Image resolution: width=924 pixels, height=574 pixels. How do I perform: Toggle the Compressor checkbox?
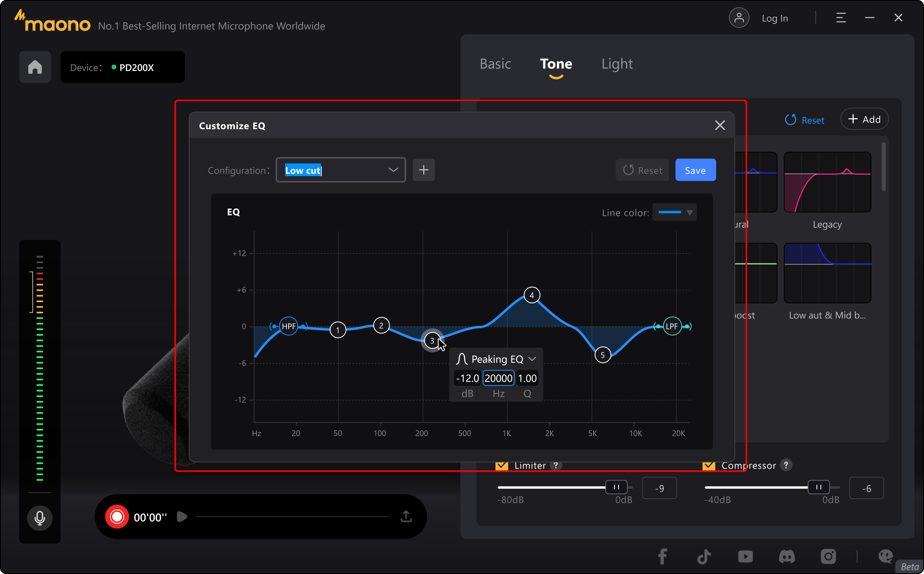click(709, 465)
